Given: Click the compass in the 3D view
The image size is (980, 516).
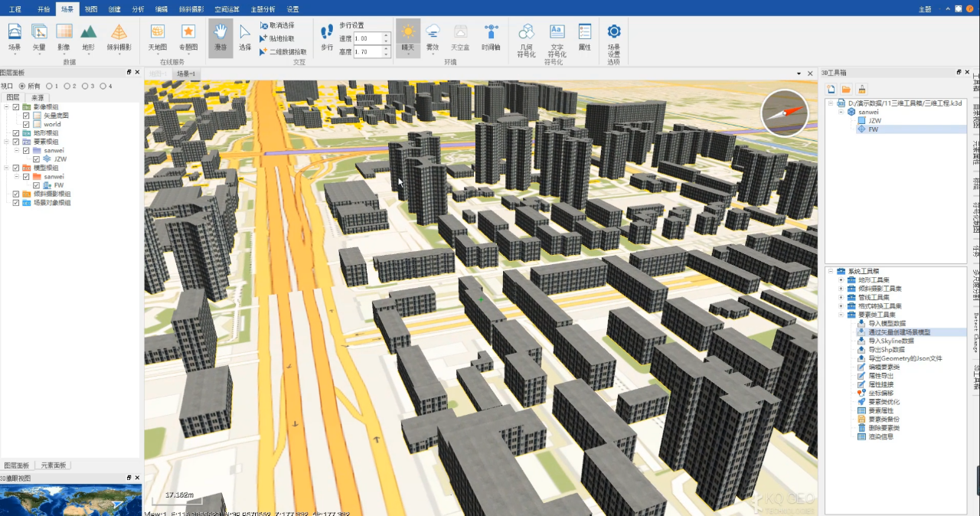Looking at the screenshot, I should [x=785, y=113].
